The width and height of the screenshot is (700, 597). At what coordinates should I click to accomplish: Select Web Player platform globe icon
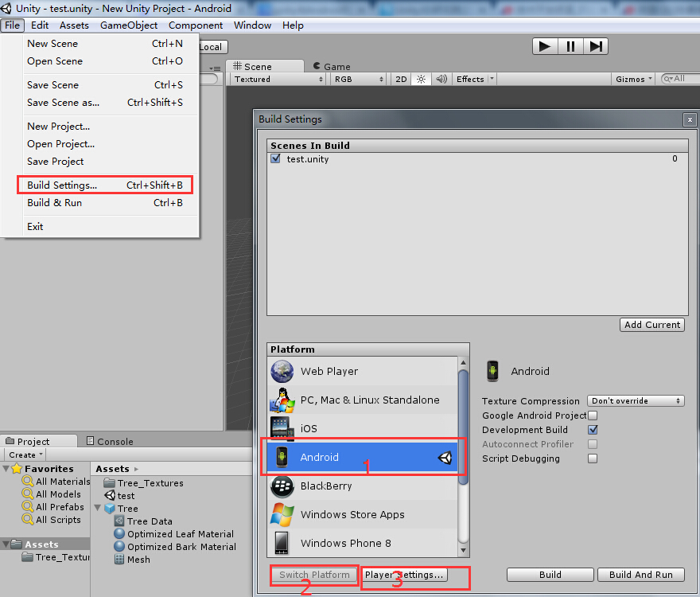(282, 372)
